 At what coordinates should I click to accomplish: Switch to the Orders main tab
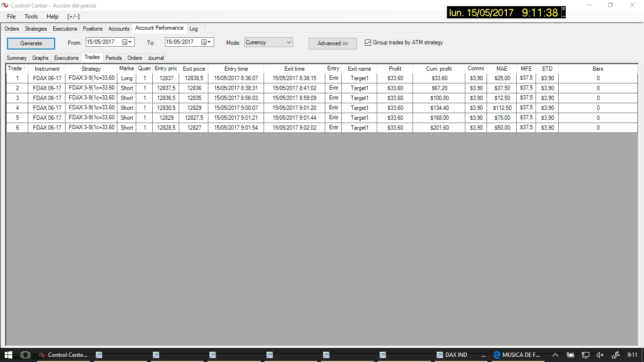(12, 29)
